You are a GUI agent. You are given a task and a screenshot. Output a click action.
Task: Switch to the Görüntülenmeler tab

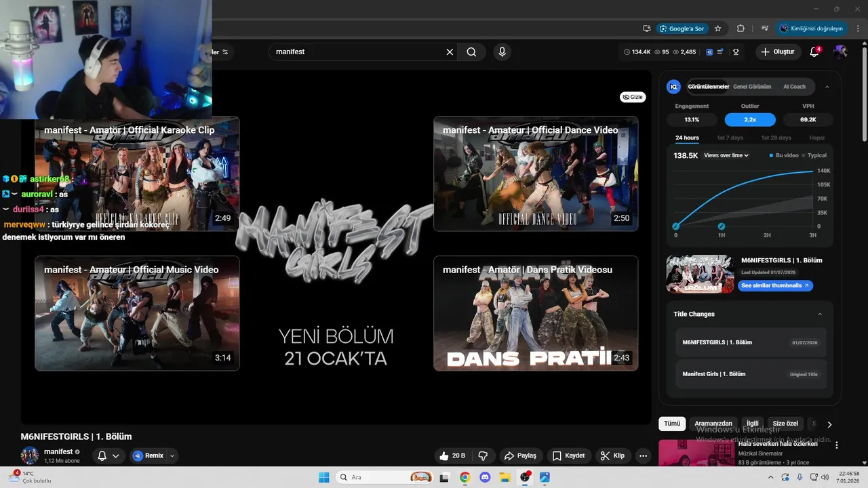[709, 87]
